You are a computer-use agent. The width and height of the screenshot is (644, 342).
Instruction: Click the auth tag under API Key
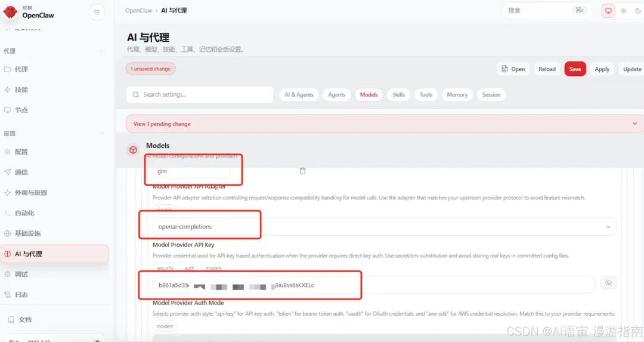pos(190,268)
